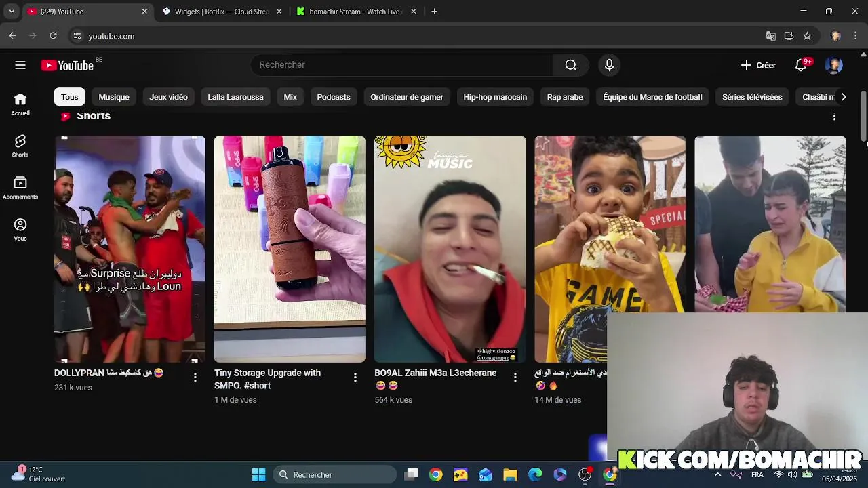Click the install app icon in address bar
868x488 pixels.
[x=789, y=36]
